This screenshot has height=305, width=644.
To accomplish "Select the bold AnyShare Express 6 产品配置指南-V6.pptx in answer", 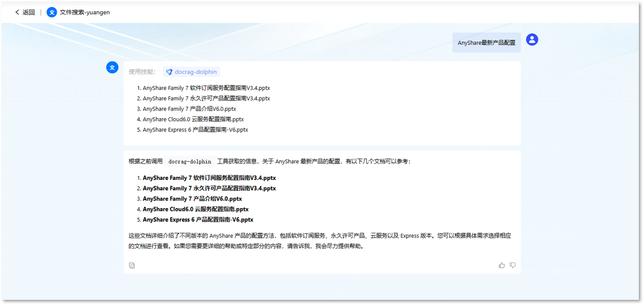I will pyautogui.click(x=198, y=220).
